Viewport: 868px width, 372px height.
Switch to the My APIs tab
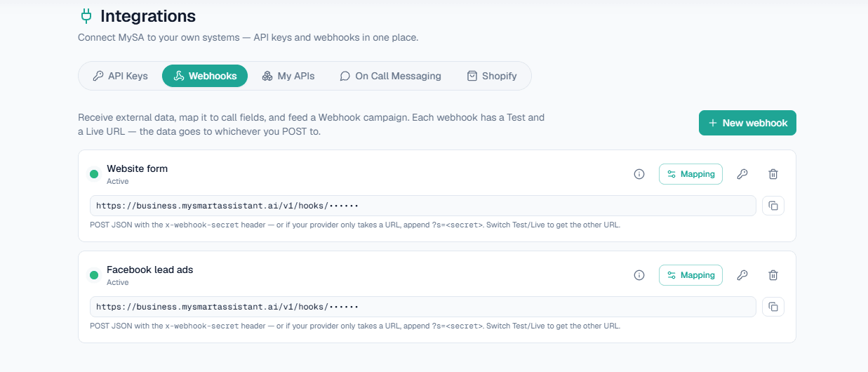(x=288, y=76)
